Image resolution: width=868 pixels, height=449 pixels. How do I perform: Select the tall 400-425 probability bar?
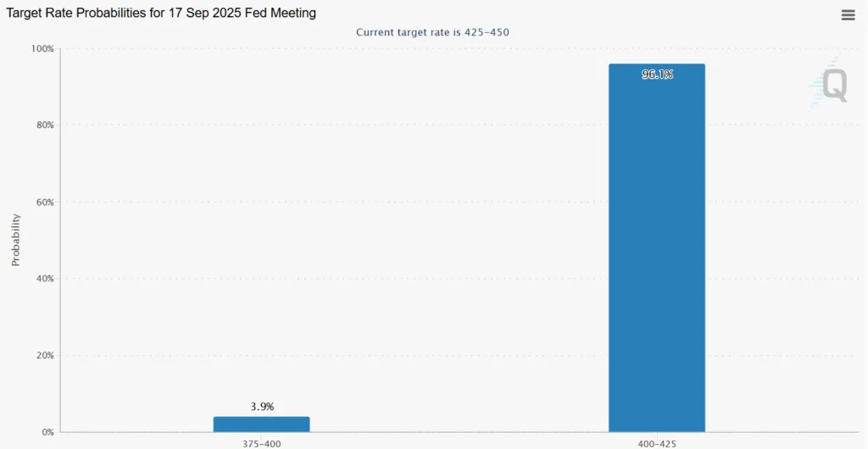pos(656,254)
